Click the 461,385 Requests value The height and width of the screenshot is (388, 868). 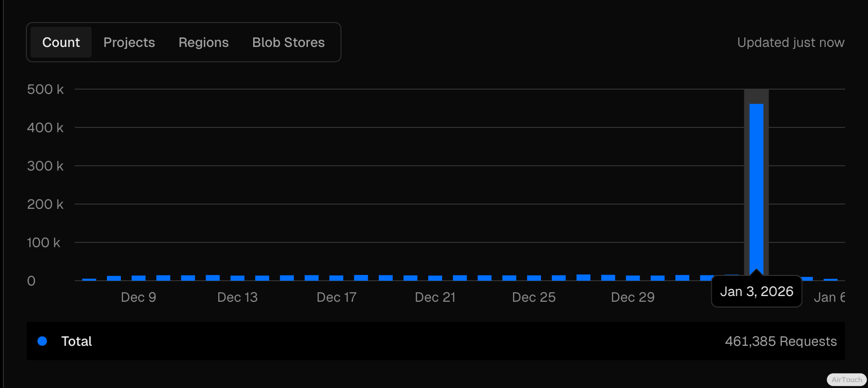tap(780, 341)
